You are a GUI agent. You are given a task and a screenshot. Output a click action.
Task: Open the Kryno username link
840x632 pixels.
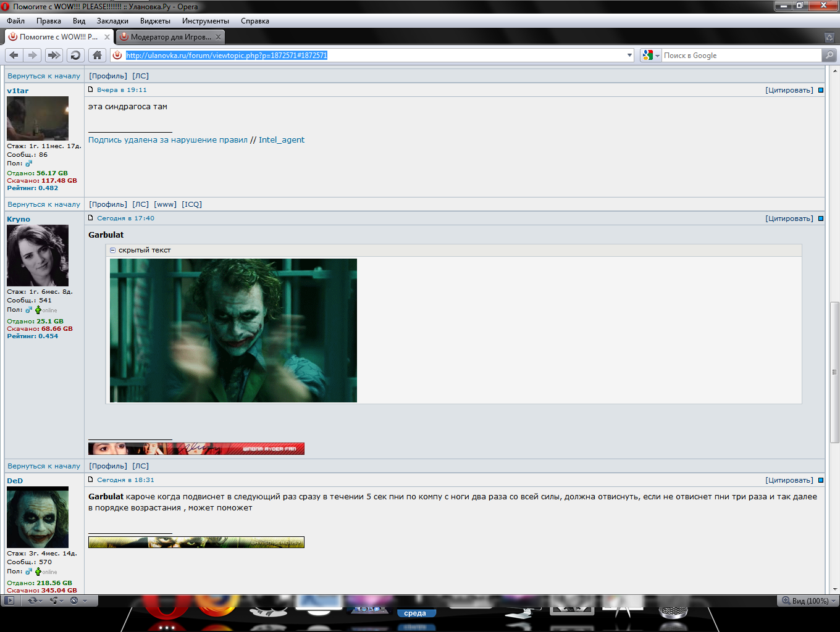click(19, 219)
